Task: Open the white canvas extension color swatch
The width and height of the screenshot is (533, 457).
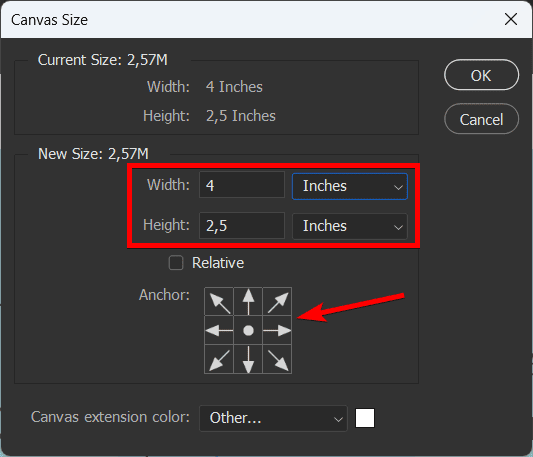Action: 365,418
